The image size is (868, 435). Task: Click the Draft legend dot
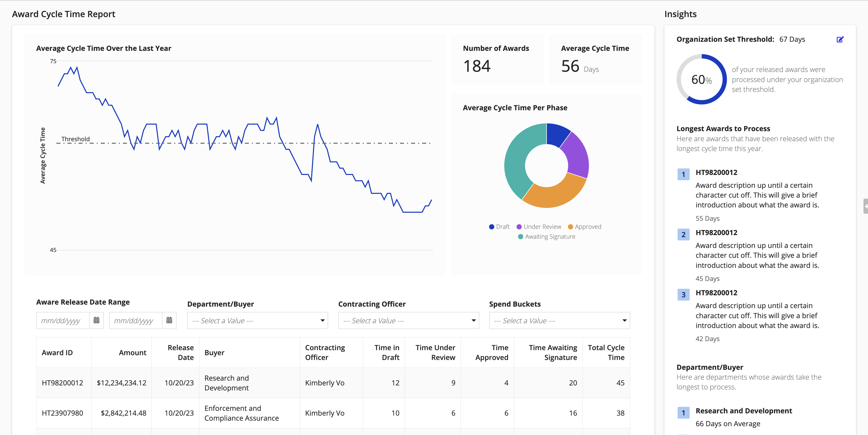click(x=491, y=227)
